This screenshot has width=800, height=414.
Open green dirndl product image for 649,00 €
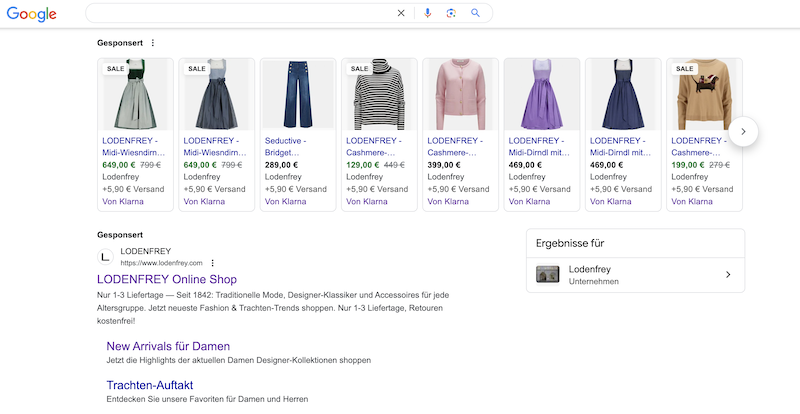coord(135,94)
